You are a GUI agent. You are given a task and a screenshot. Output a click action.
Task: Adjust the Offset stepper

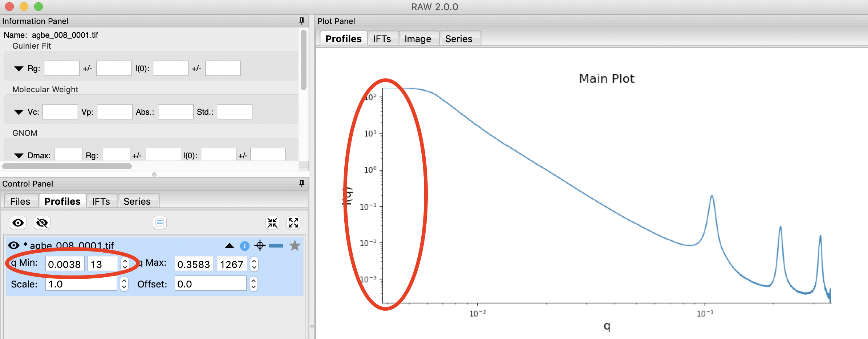[x=253, y=283]
